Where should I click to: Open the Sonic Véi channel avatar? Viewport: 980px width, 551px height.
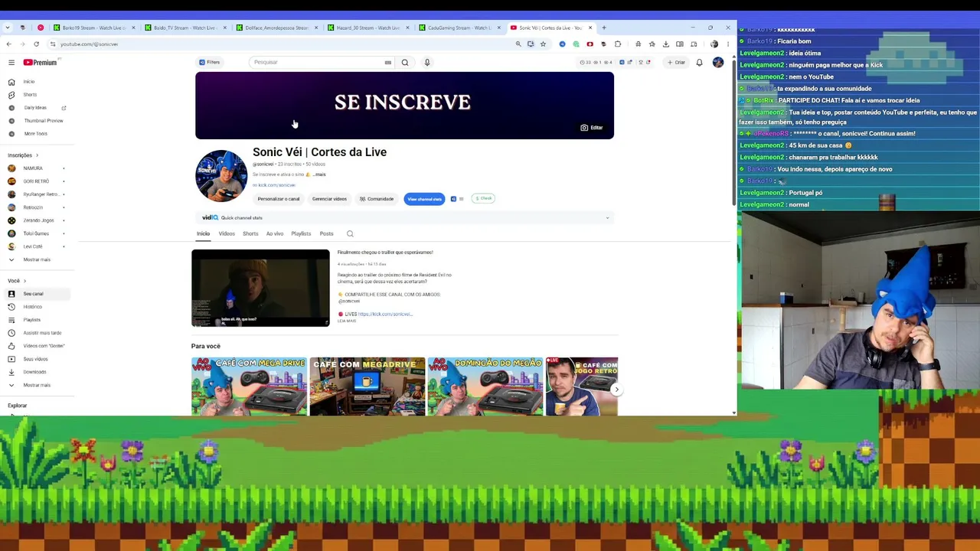221,175
